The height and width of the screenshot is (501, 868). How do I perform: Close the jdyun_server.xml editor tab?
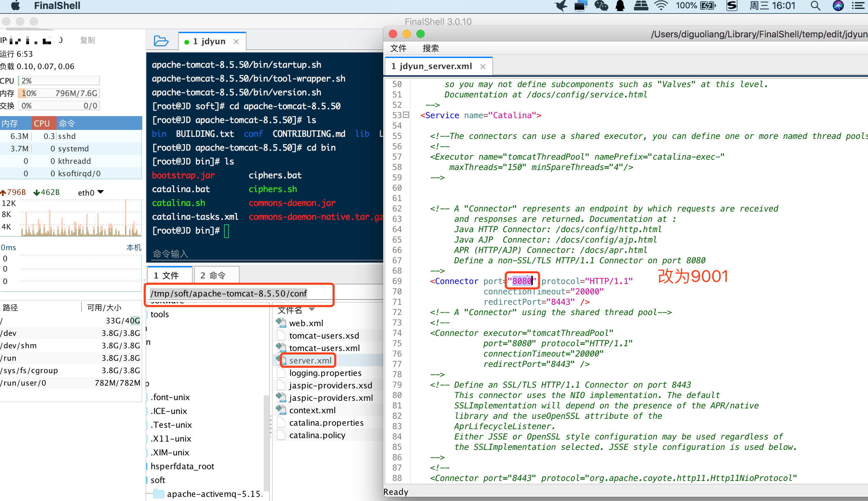(483, 66)
